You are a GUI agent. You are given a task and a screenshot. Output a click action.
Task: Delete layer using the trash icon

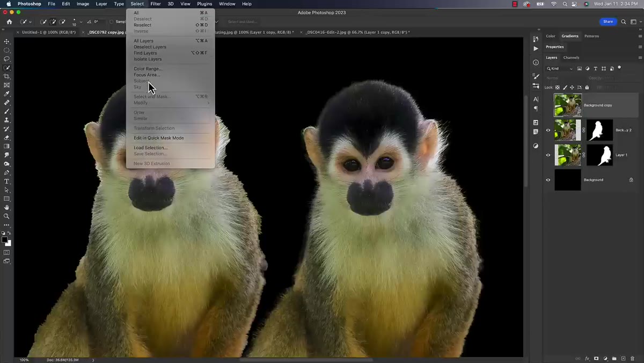click(x=633, y=358)
